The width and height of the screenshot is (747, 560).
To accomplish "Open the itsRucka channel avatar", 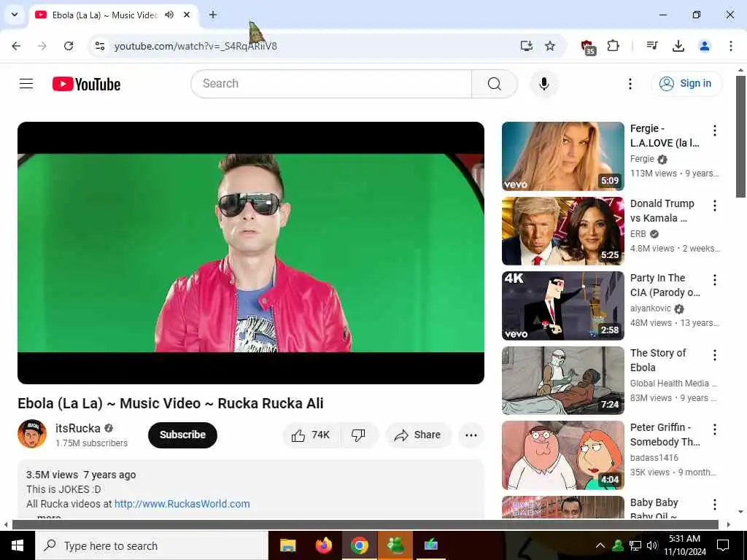I will [x=32, y=434].
